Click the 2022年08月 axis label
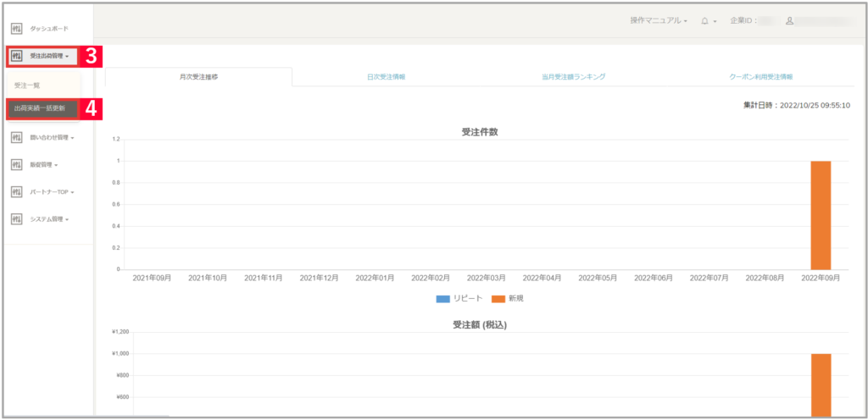868x420 pixels. tap(765, 279)
